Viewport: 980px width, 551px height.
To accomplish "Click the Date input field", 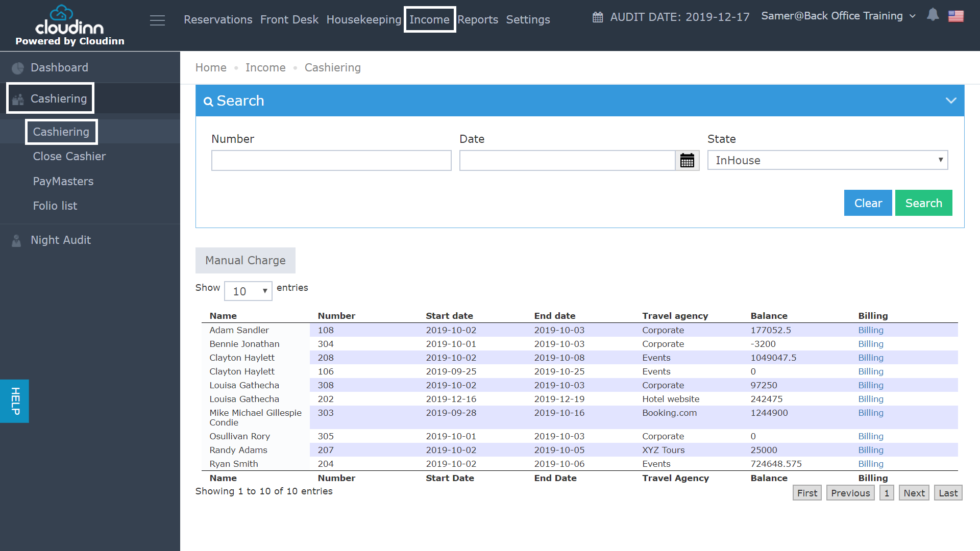I will tap(567, 160).
